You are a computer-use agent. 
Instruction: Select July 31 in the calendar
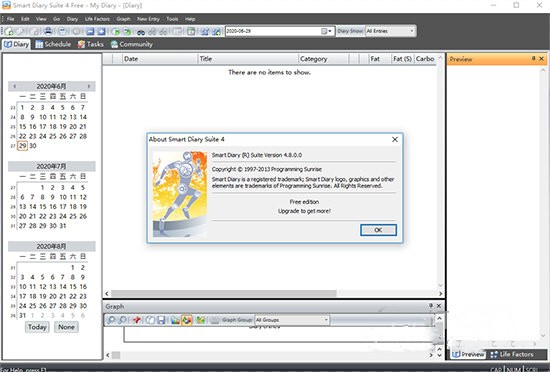(x=63, y=226)
